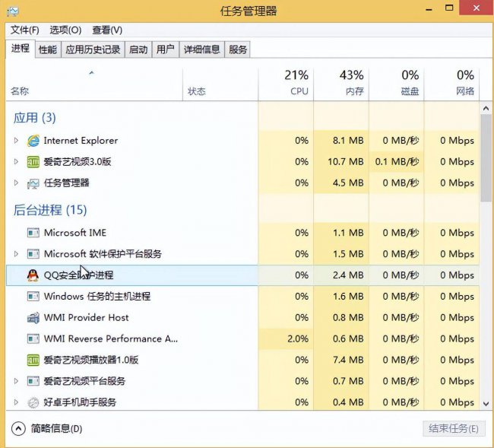Expand the 爱奇艺视频3.0版 process group

tap(16, 162)
